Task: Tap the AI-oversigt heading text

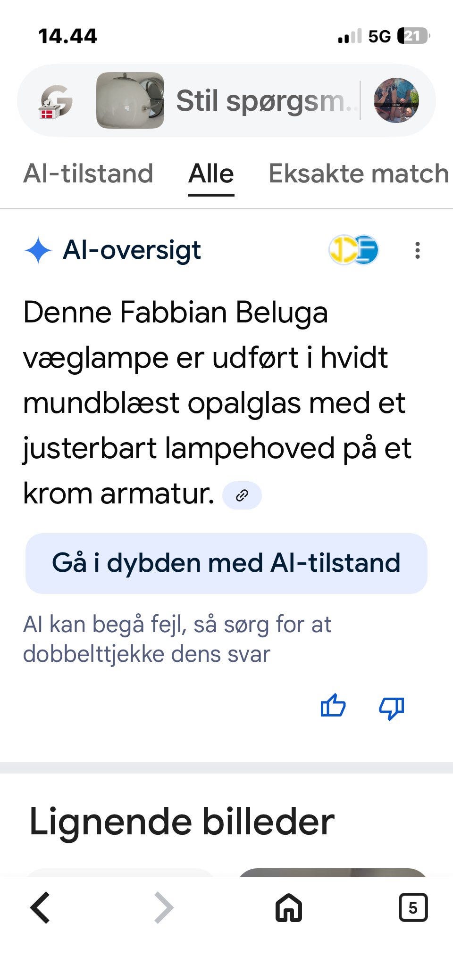Action: point(132,250)
